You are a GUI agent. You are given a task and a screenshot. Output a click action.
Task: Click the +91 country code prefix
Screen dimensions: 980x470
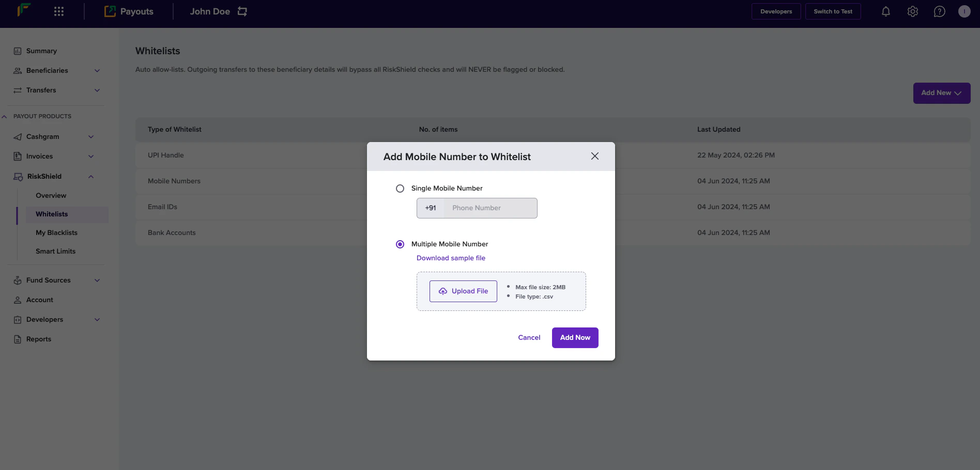tap(431, 208)
